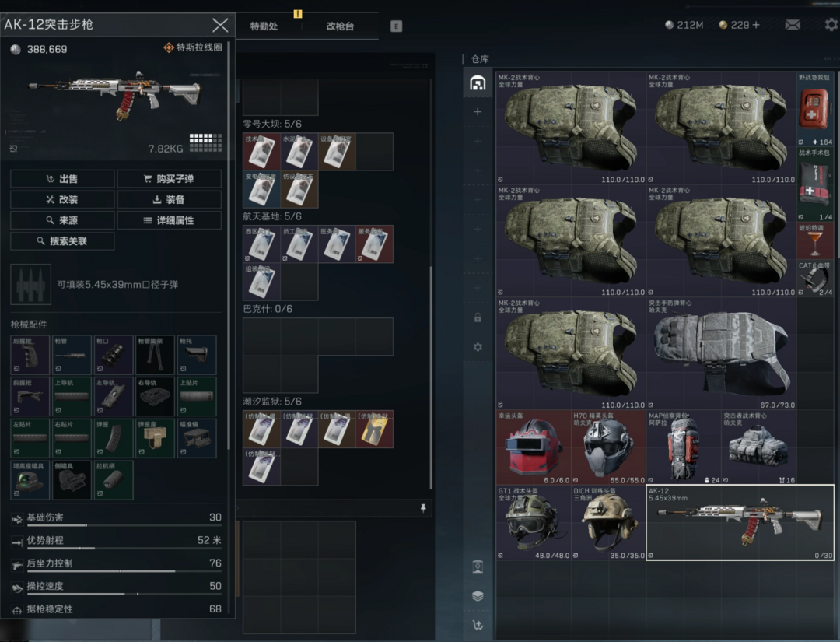
Task: Select the 幸运头盔 red helmet thumbnail
Action: pos(533,447)
